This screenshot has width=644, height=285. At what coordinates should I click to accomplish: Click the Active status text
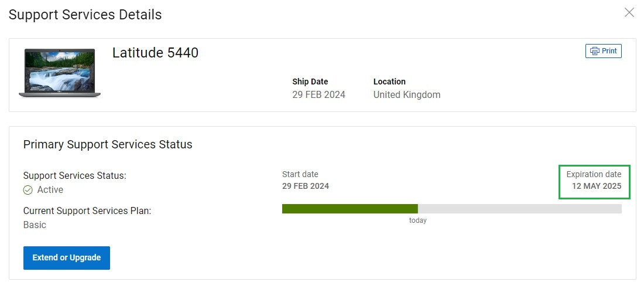(50, 190)
